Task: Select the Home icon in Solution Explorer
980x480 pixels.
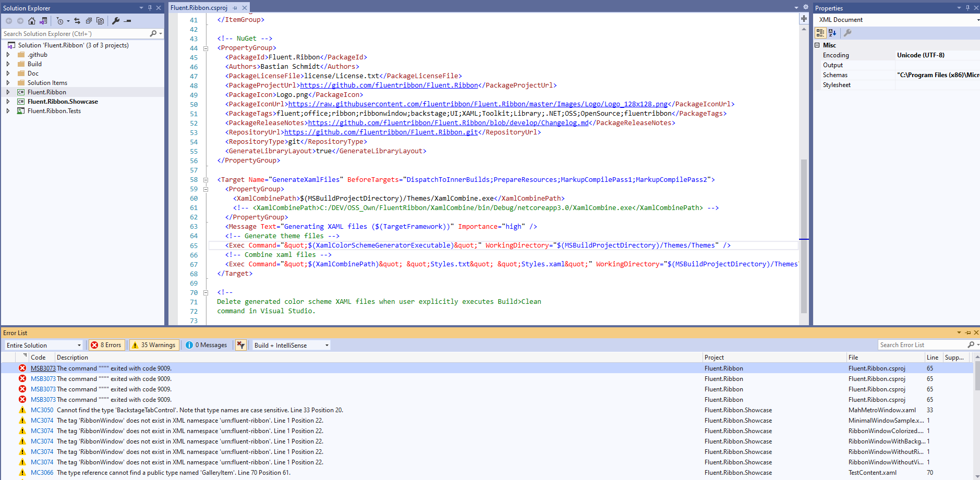Action: pos(32,21)
